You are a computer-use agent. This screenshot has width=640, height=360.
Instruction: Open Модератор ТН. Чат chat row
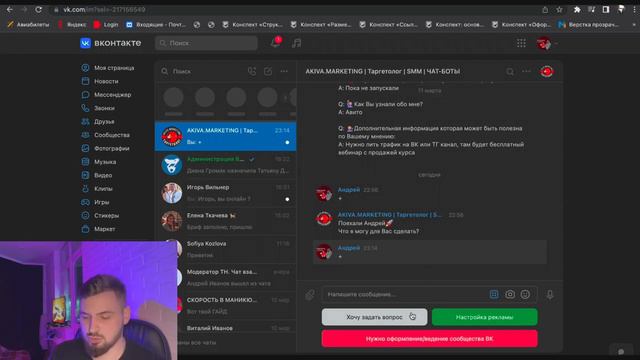(x=237, y=277)
